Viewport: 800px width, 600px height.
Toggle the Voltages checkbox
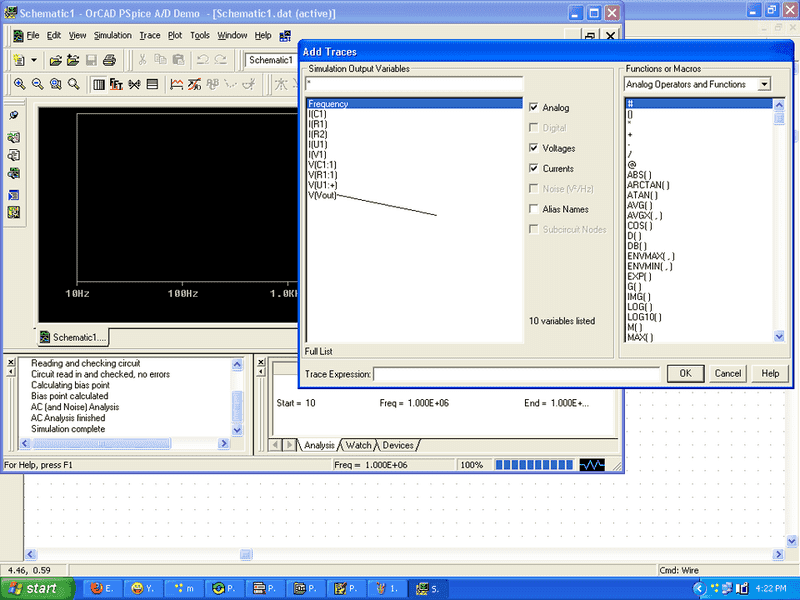534,148
